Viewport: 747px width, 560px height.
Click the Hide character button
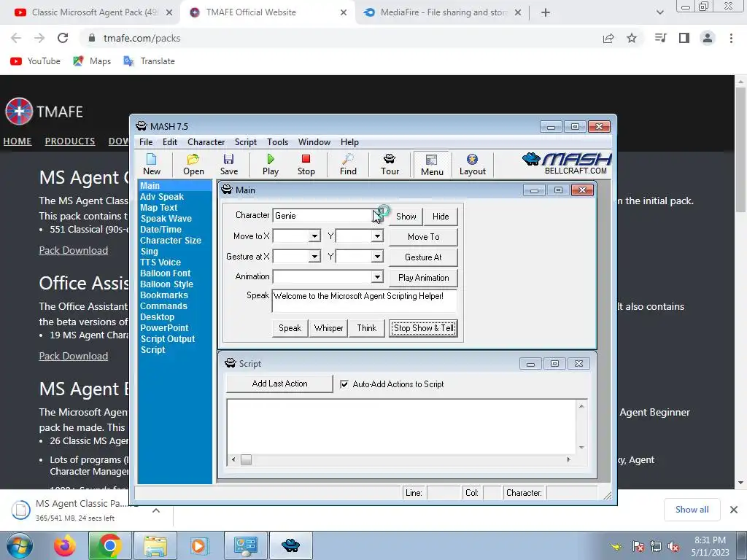tap(441, 216)
